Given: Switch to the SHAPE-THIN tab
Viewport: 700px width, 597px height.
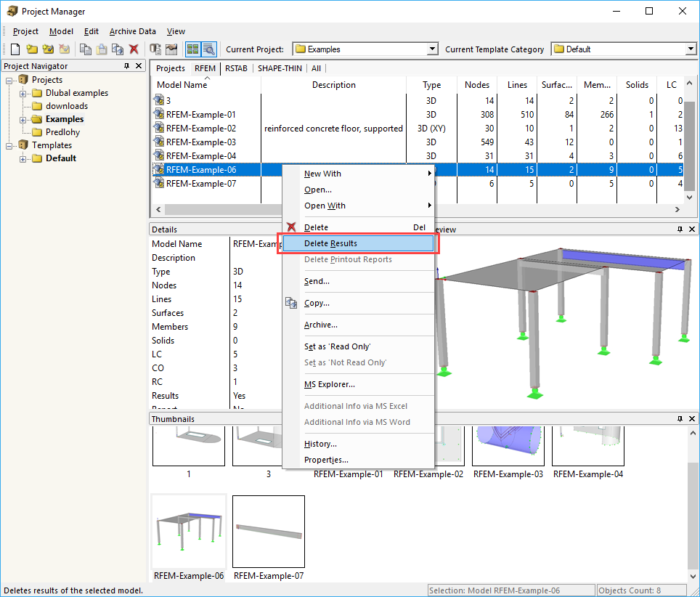Looking at the screenshot, I should click(280, 68).
